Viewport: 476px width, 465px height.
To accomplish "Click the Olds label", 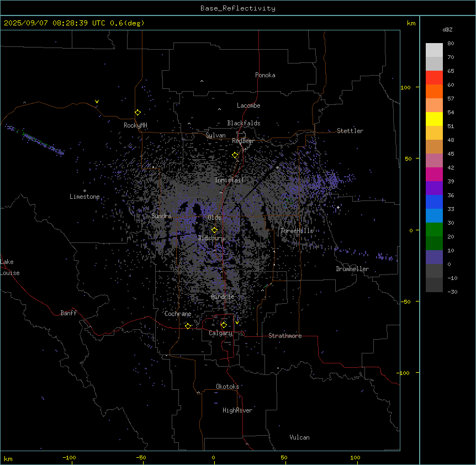I will pos(214,218).
